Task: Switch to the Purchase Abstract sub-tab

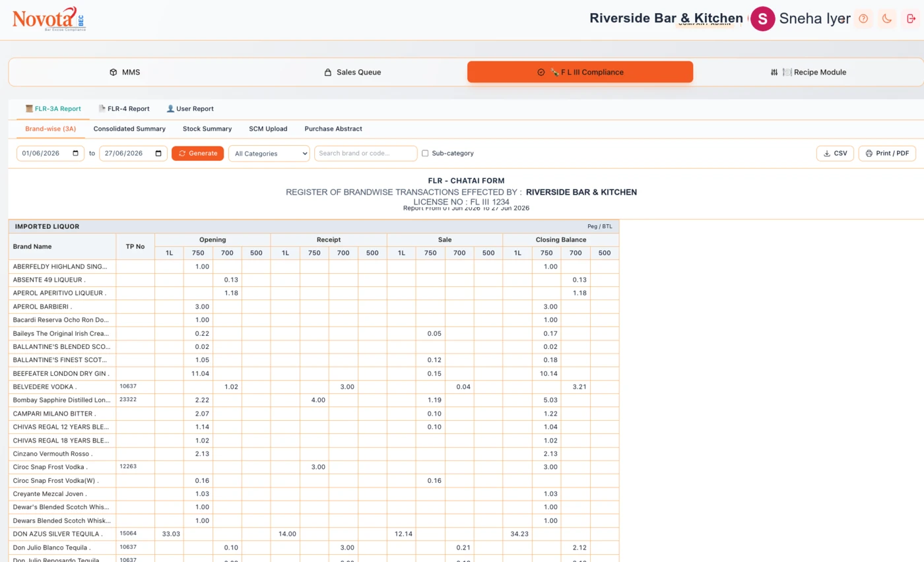Action: [333, 129]
